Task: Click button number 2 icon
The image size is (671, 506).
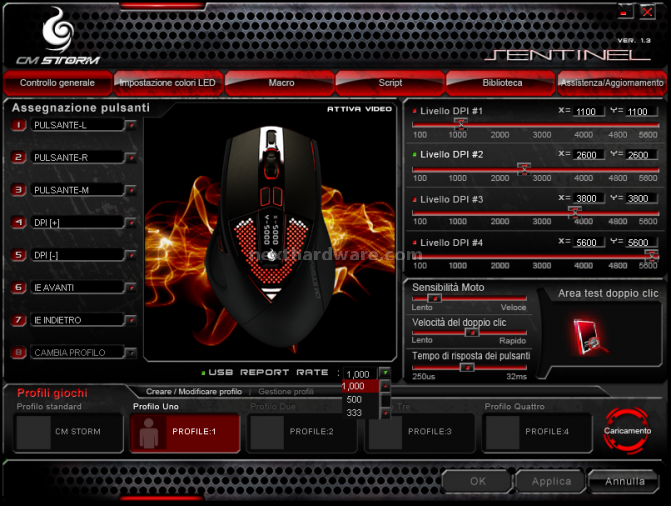Action: pos(18,158)
